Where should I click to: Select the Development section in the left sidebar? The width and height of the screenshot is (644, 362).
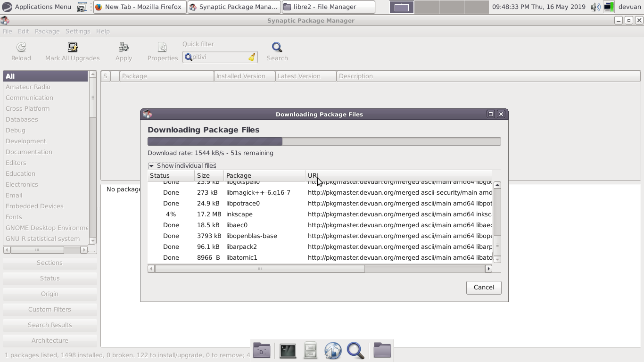pos(25,141)
